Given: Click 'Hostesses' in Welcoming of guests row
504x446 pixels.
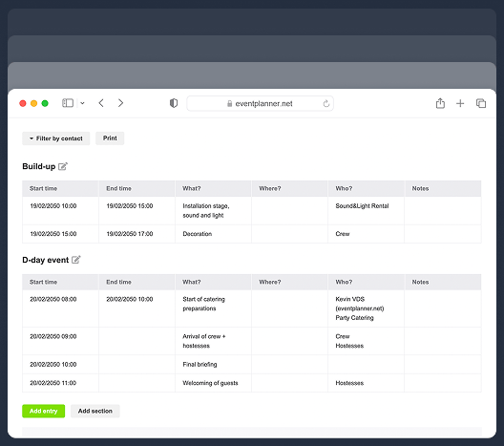Looking at the screenshot, I should 349,383.
